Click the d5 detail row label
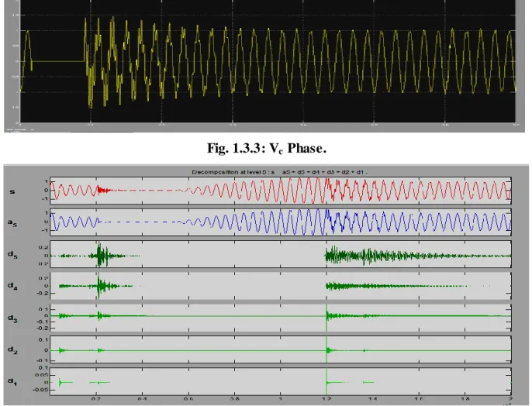 click(12, 254)
